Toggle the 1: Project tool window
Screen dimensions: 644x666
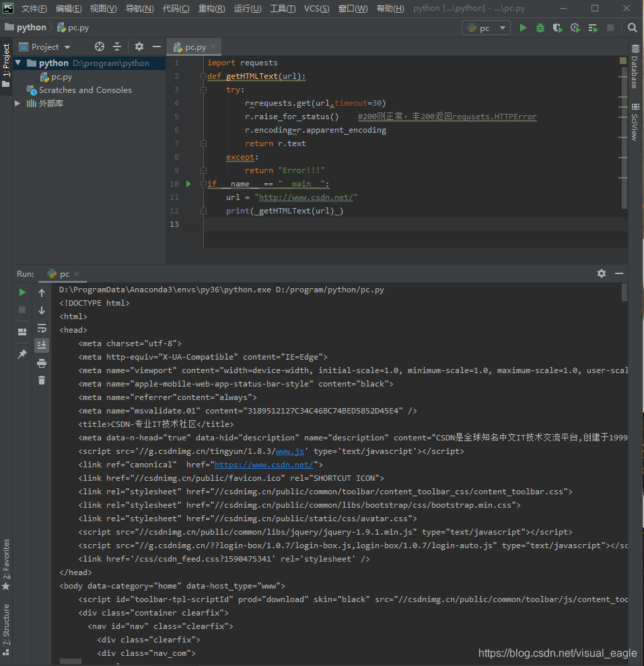click(6, 65)
